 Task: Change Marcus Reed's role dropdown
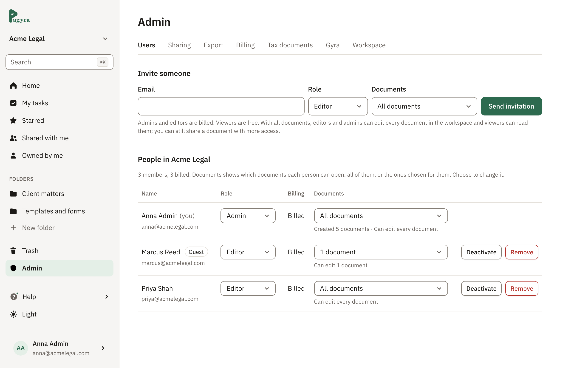coord(248,252)
